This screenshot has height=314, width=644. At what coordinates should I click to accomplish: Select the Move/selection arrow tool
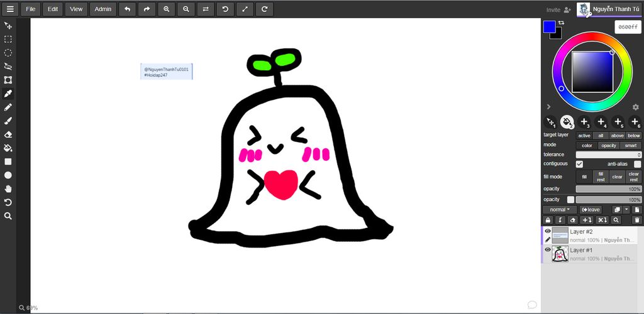click(x=8, y=26)
